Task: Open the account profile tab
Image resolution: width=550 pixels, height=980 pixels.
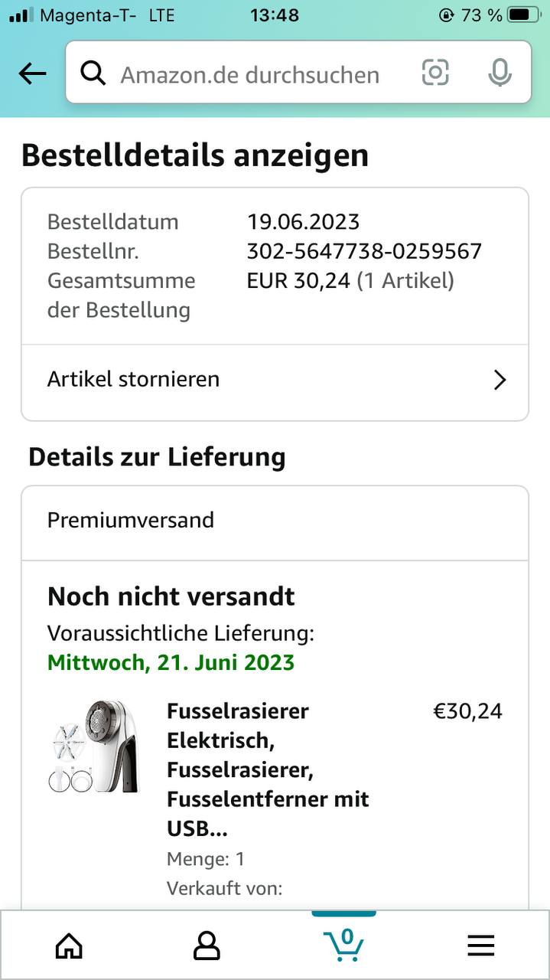Action: [207, 946]
